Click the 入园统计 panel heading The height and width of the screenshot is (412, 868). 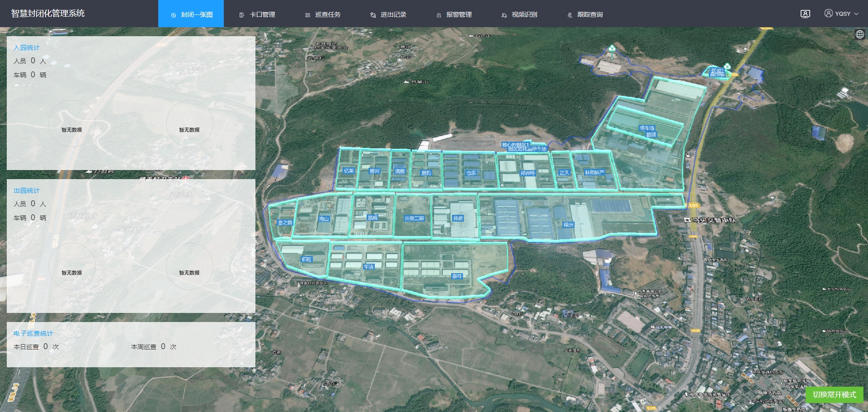pyautogui.click(x=27, y=47)
